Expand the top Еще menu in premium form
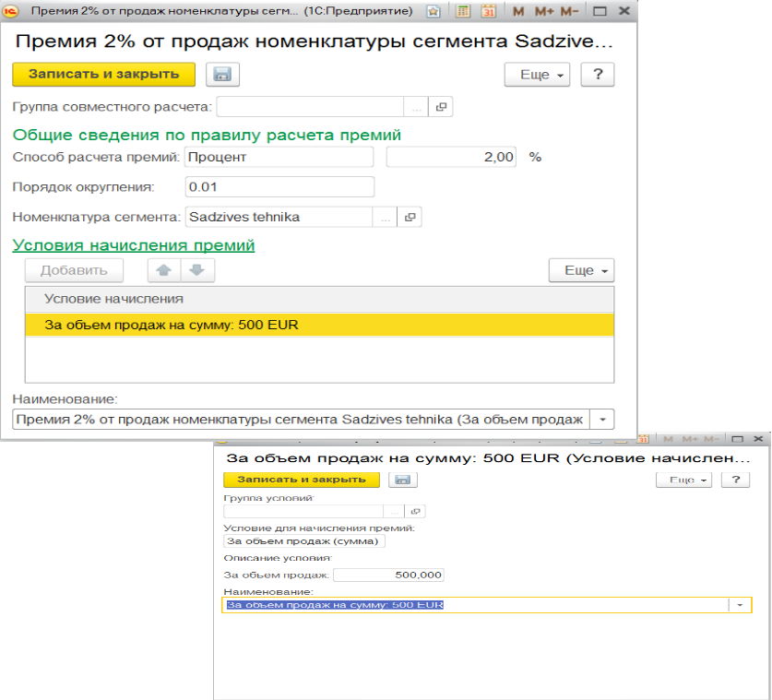 click(x=537, y=75)
